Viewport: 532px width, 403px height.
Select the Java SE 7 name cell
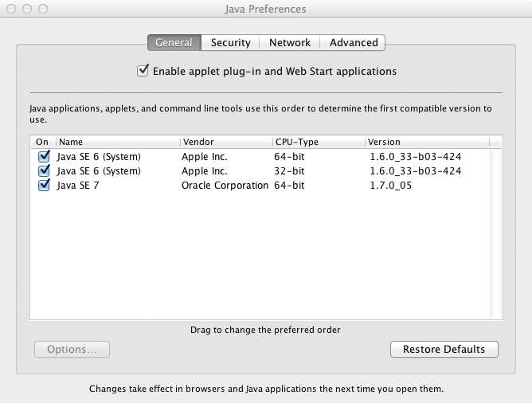pos(78,186)
